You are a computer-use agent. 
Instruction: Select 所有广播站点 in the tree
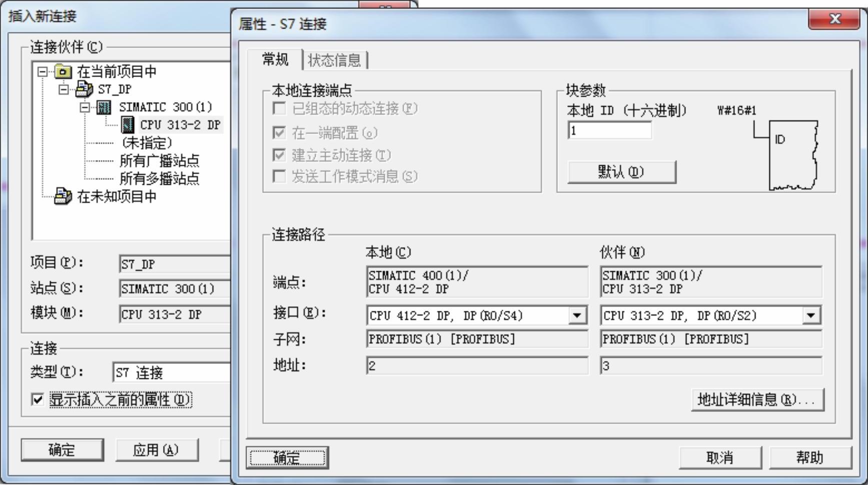160,161
